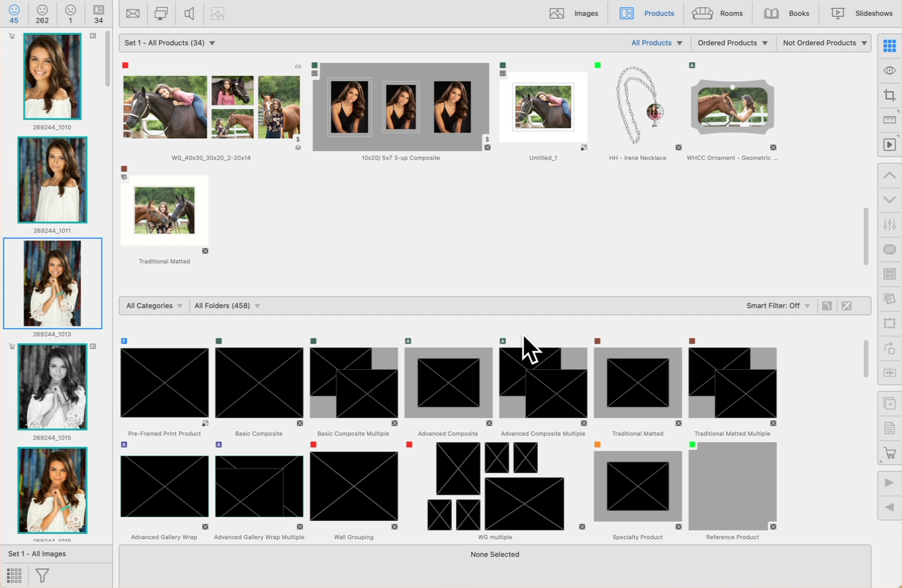Open the shopping cart icon in sidebar
The width and height of the screenshot is (902, 588).
point(889,453)
